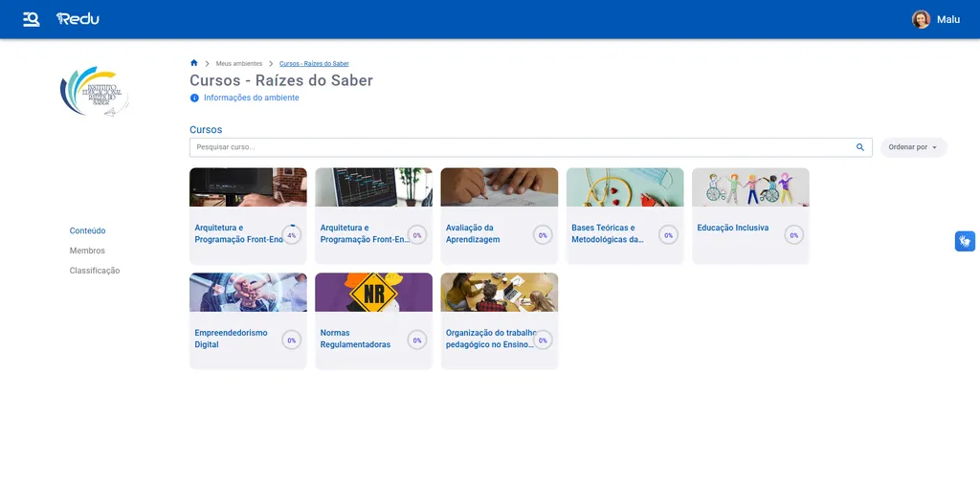This screenshot has width=980, height=481.
Task: Open the Membros sidebar item
Action: tap(87, 251)
